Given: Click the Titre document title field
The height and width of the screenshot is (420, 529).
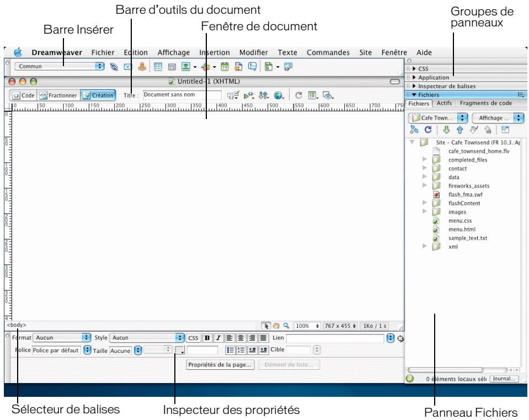Looking at the screenshot, I should 182,95.
